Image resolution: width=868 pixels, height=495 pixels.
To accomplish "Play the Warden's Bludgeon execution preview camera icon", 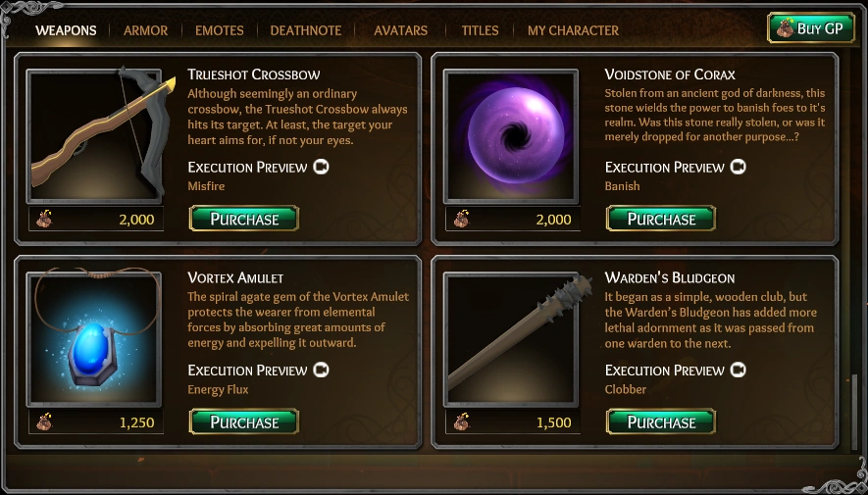I will pos(738,370).
